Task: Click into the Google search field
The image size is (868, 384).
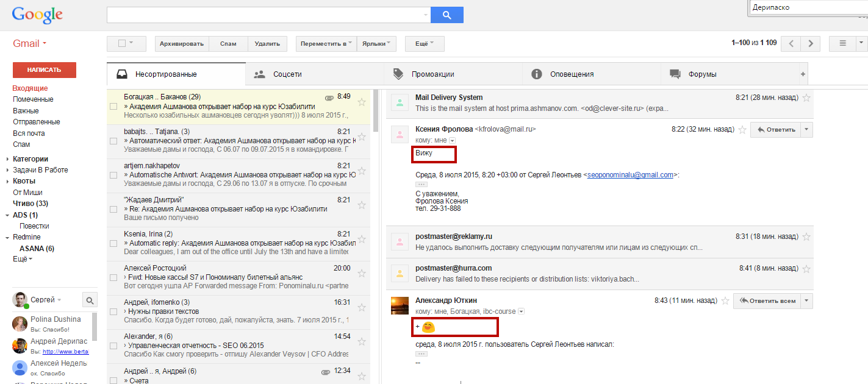Action: click(268, 15)
